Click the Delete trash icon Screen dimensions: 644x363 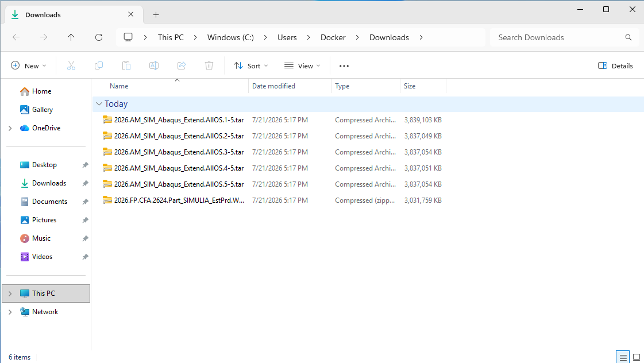pos(209,65)
